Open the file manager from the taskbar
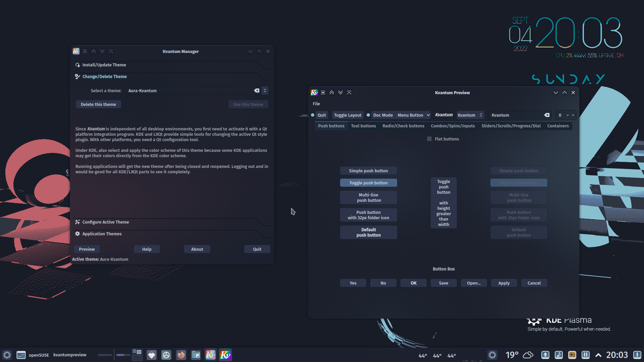Screen dimensions: 644x362 (x=196, y=355)
